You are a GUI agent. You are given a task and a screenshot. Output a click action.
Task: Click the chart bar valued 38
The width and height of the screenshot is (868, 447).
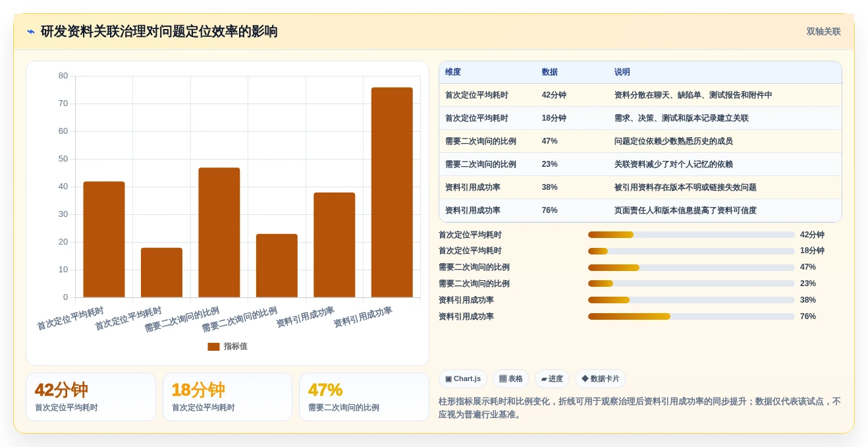pos(335,245)
